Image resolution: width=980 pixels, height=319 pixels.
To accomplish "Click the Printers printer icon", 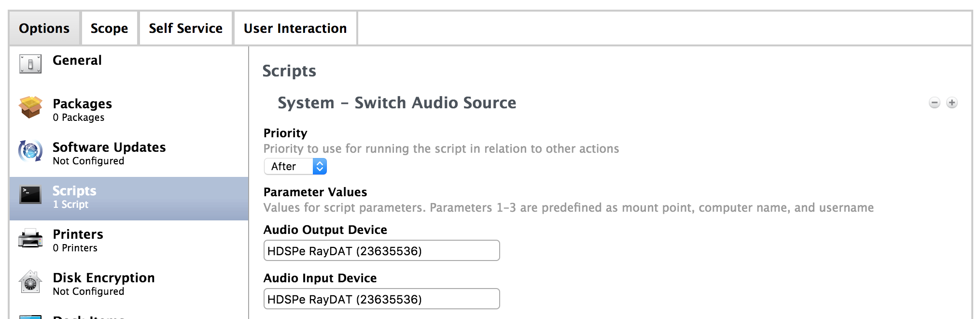I will coord(30,238).
